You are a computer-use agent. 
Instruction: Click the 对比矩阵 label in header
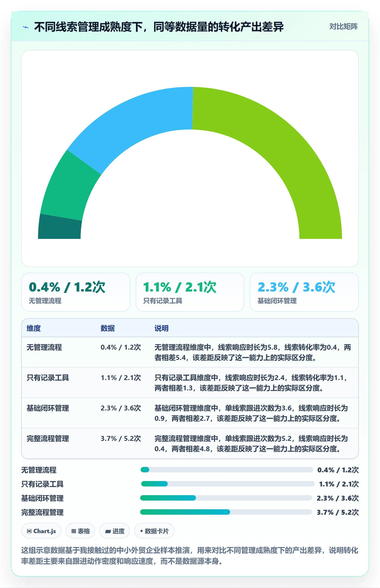[343, 27]
